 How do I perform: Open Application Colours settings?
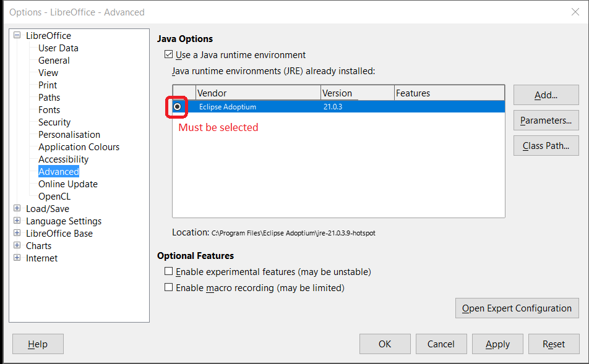[79, 147]
